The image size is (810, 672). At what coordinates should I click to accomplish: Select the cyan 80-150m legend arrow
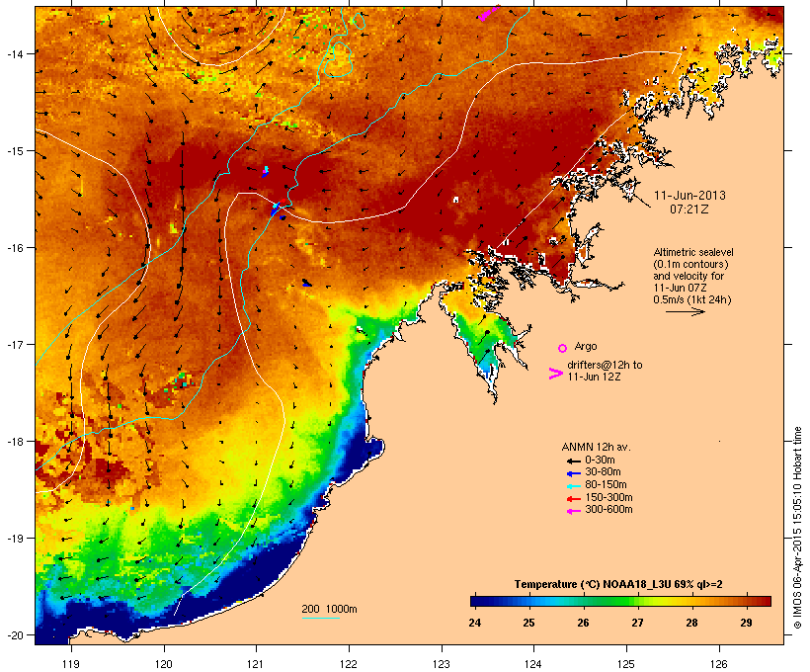pos(573,486)
